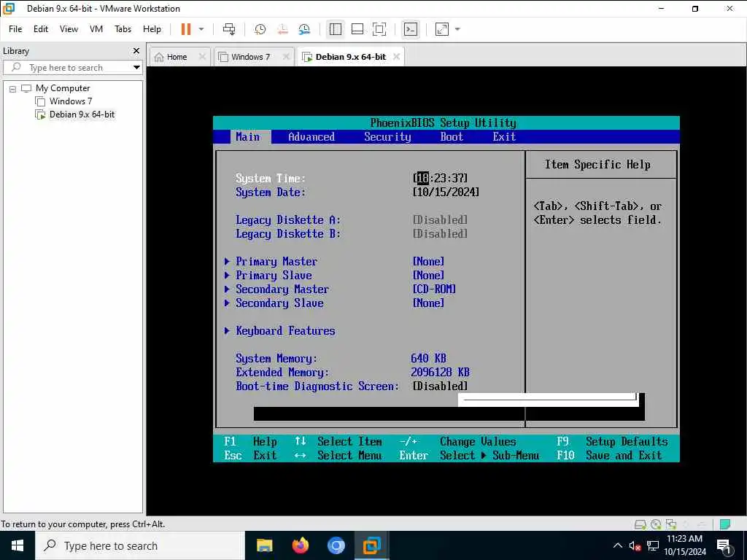Open Firefox from the taskbar
Viewport: 747px width, 560px height.
click(300, 545)
